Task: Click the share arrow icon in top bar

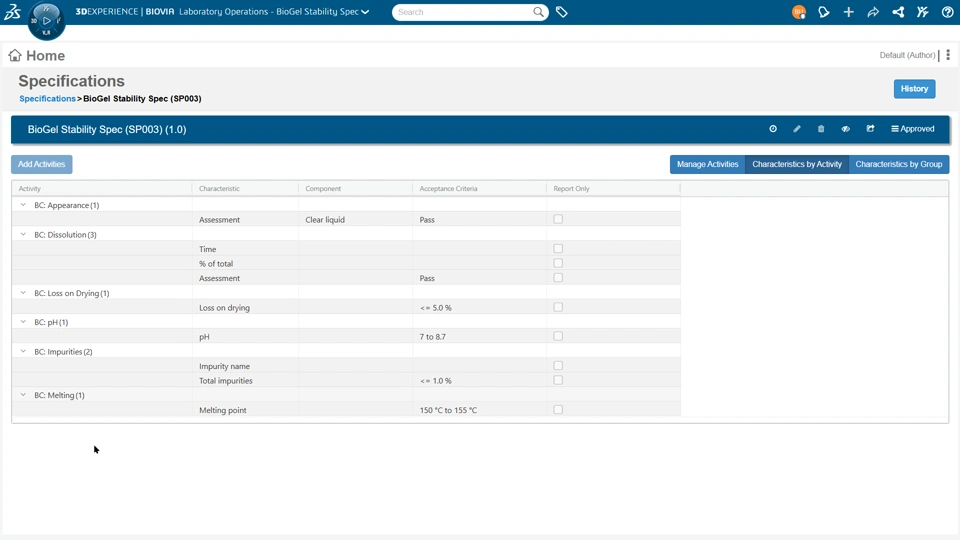Action: pyautogui.click(x=873, y=12)
